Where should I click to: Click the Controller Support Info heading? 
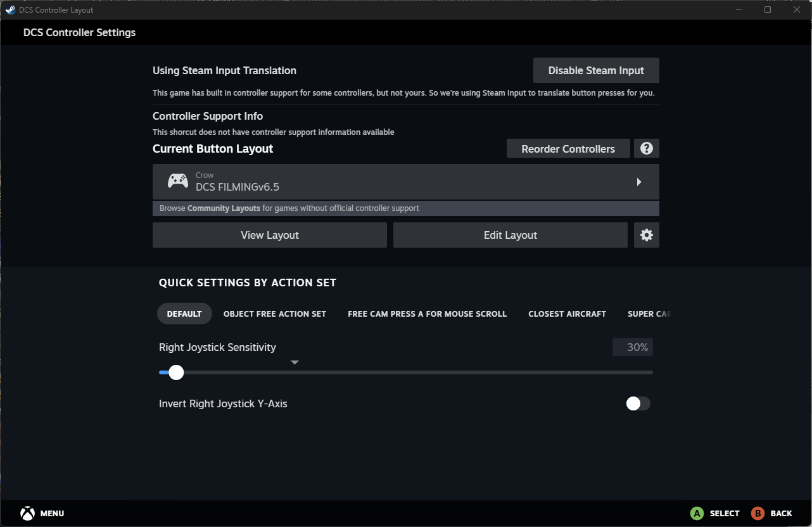[x=208, y=116]
